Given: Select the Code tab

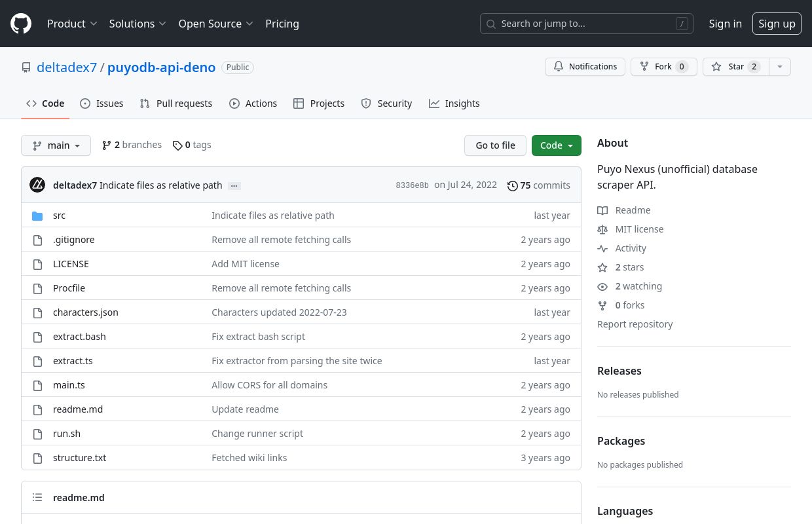Looking at the screenshot, I should click(45, 103).
